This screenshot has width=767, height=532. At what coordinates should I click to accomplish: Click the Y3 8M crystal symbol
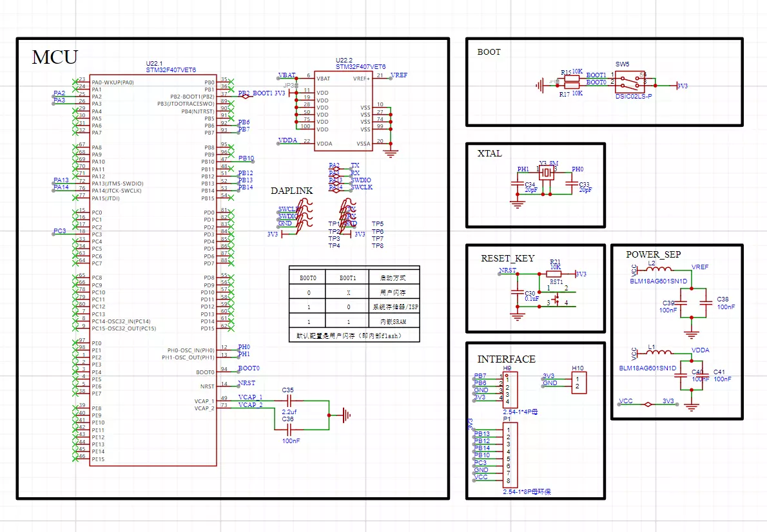pos(547,173)
